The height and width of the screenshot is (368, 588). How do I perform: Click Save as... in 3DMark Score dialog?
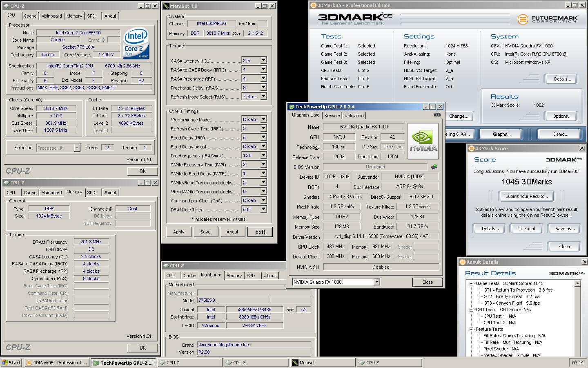pyautogui.click(x=565, y=229)
